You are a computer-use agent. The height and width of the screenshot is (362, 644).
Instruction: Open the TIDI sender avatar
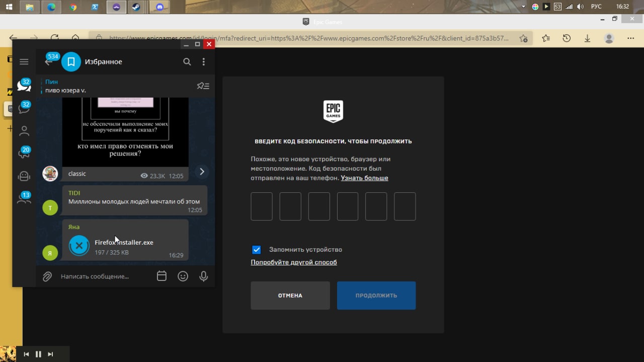click(x=50, y=207)
